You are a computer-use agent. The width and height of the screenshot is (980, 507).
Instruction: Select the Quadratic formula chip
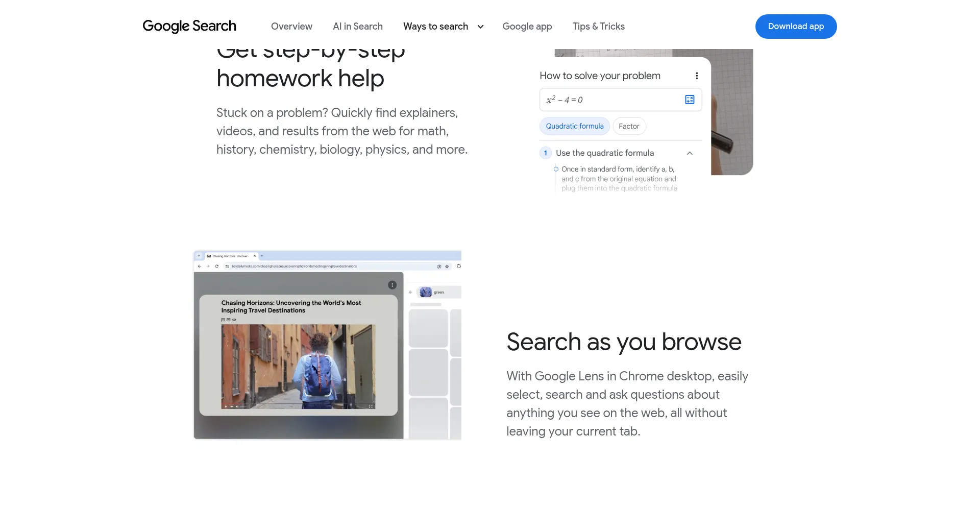click(575, 126)
